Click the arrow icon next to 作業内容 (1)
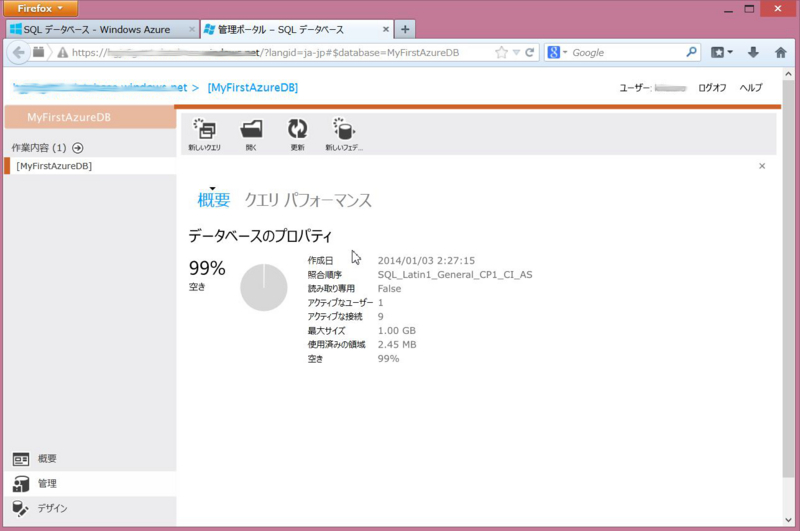The image size is (800, 531). pos(78,148)
